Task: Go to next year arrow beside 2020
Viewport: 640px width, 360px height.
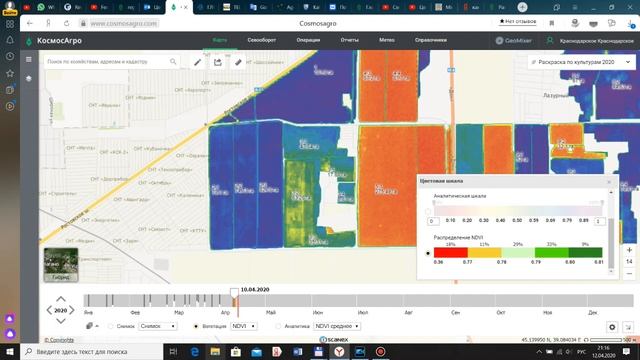Action: tap(72, 310)
